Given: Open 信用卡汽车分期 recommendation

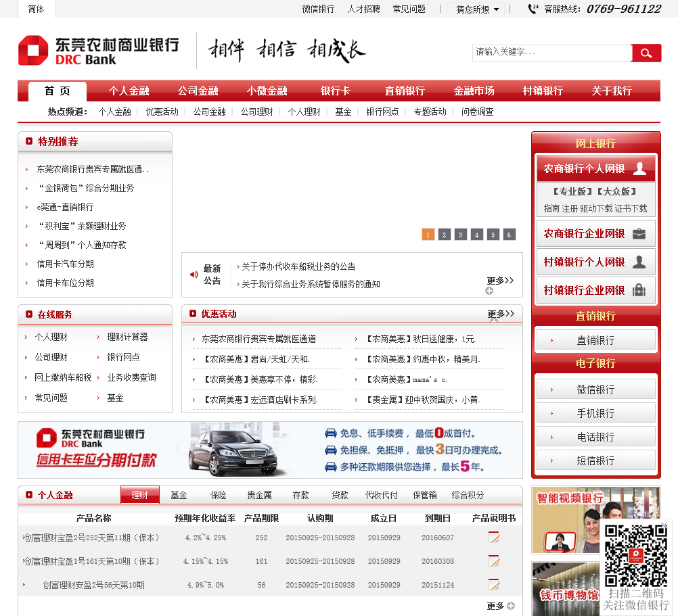Looking at the screenshot, I should [x=65, y=264].
